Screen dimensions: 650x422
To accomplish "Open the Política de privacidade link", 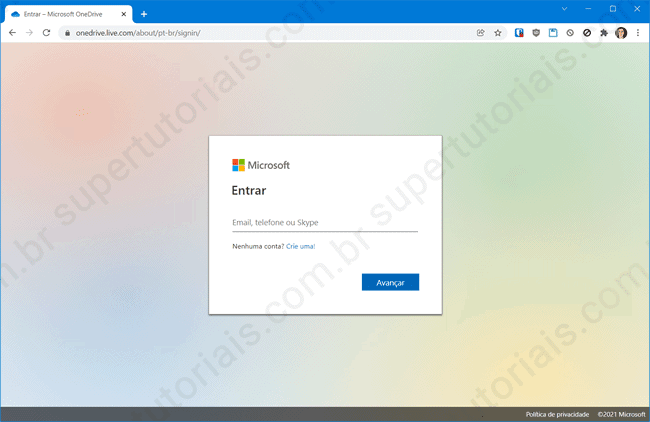I will tap(557, 414).
